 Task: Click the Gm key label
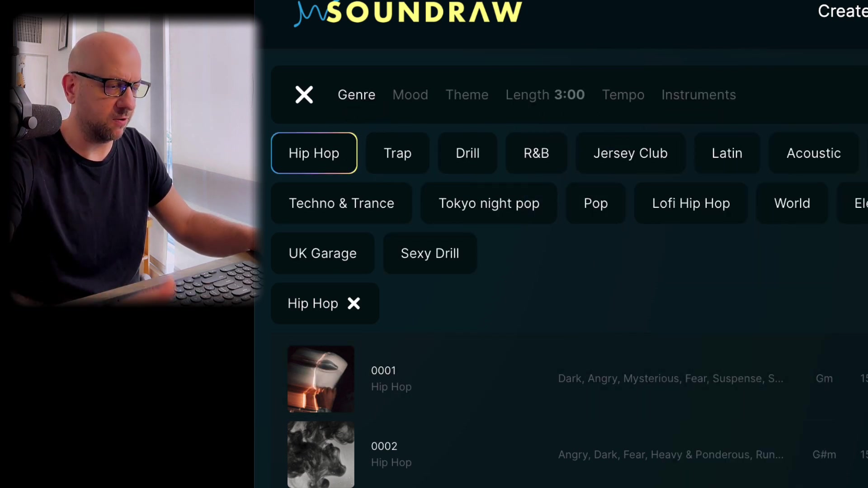coord(824,379)
